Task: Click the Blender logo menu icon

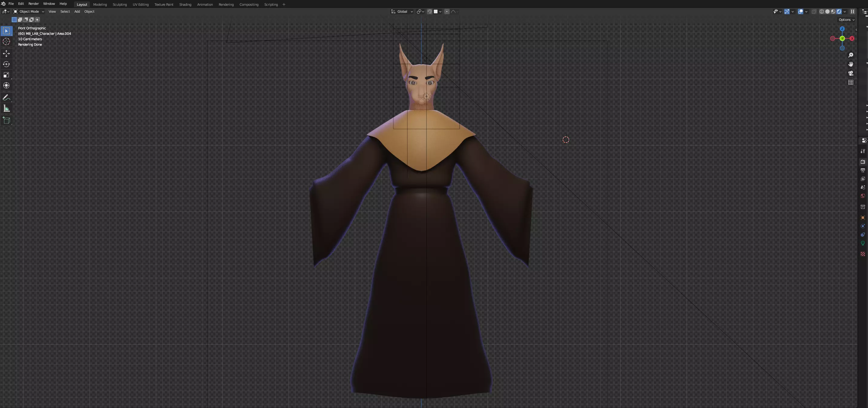Action: click(x=3, y=4)
